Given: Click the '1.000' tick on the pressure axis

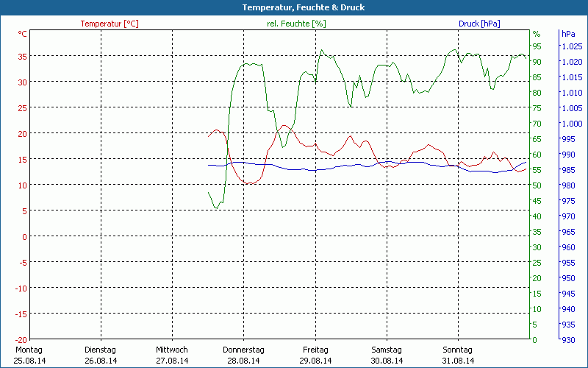Looking at the screenshot, I should click(x=572, y=124).
